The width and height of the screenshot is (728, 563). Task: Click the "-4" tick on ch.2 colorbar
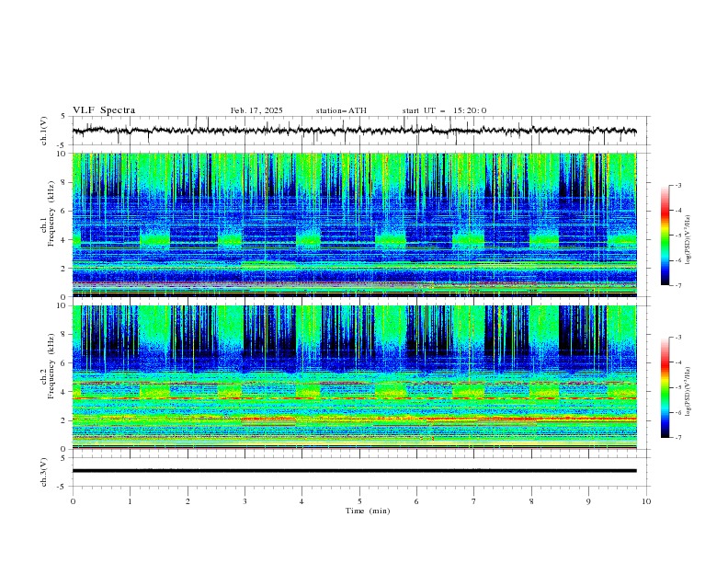click(677, 362)
